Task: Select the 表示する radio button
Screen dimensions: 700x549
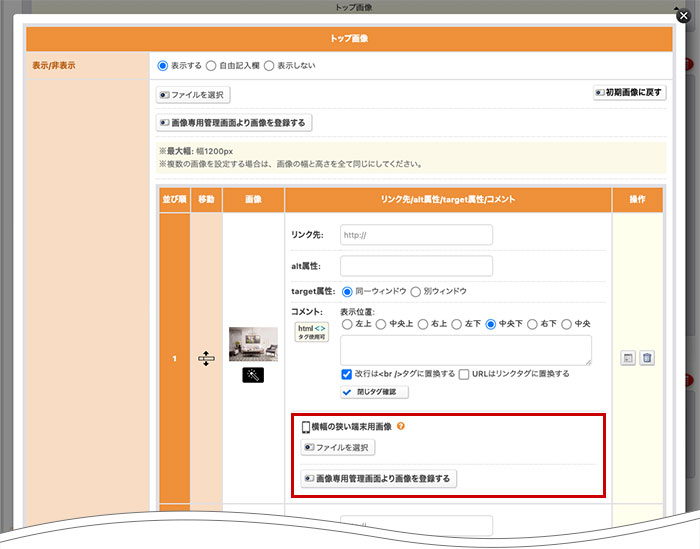Action: click(x=163, y=66)
